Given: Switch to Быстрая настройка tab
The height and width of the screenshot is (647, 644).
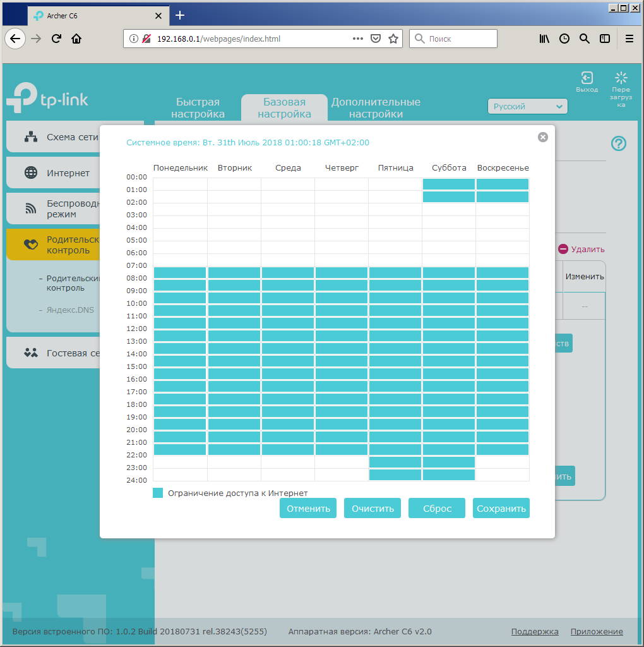Looking at the screenshot, I should (x=198, y=108).
